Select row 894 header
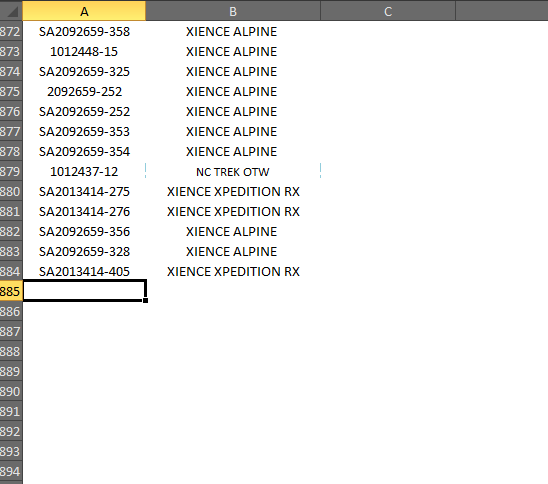This screenshot has width=548, height=484. [11, 471]
